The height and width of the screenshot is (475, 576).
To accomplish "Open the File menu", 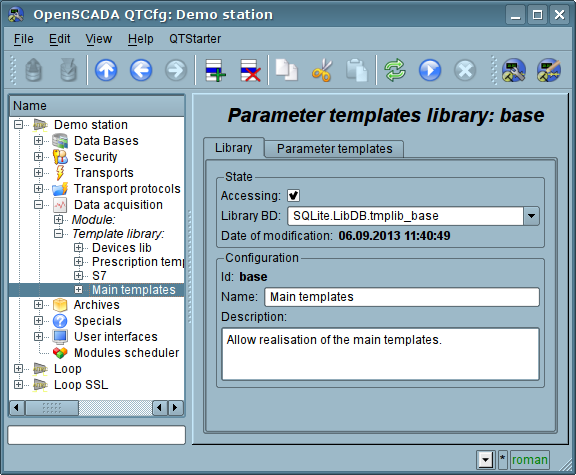I will click(24, 39).
